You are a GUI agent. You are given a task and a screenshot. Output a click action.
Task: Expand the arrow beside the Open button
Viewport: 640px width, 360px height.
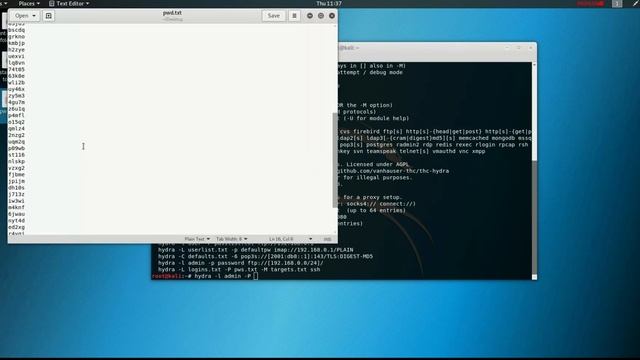pos(34,16)
